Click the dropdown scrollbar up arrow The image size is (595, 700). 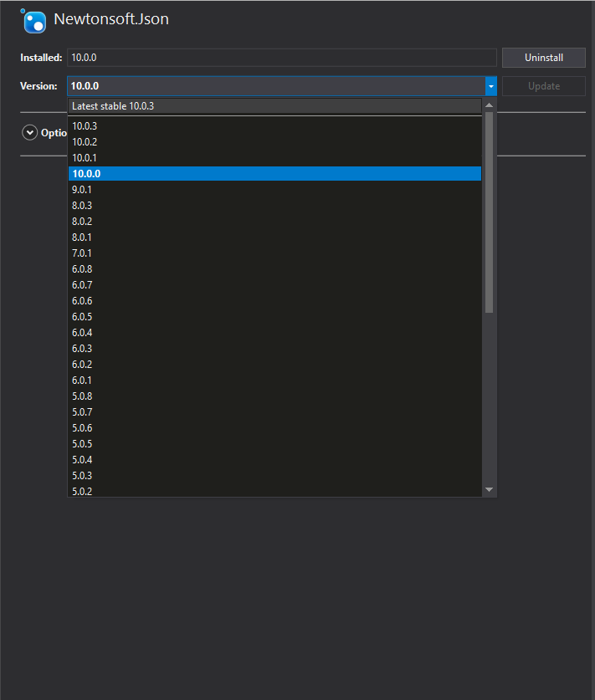tap(489, 105)
